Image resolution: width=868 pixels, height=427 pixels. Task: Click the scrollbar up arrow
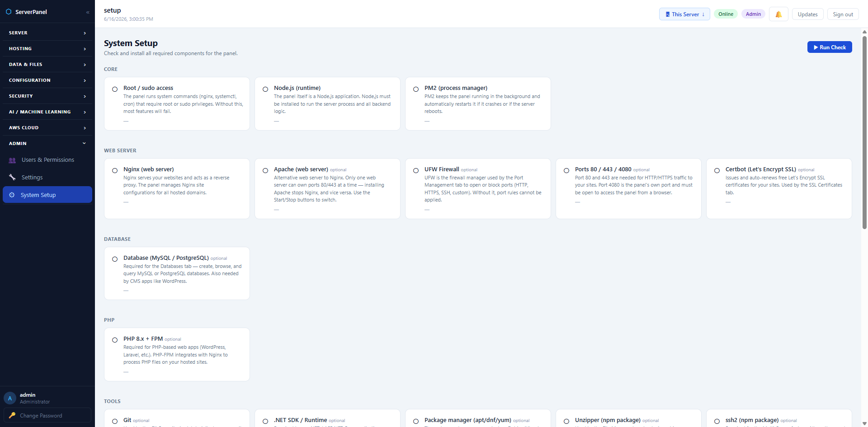pyautogui.click(x=864, y=32)
